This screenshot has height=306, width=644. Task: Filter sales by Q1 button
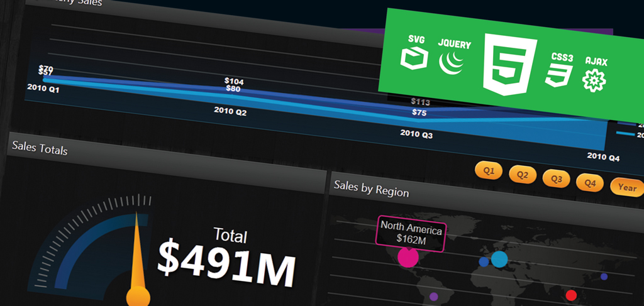tap(489, 170)
